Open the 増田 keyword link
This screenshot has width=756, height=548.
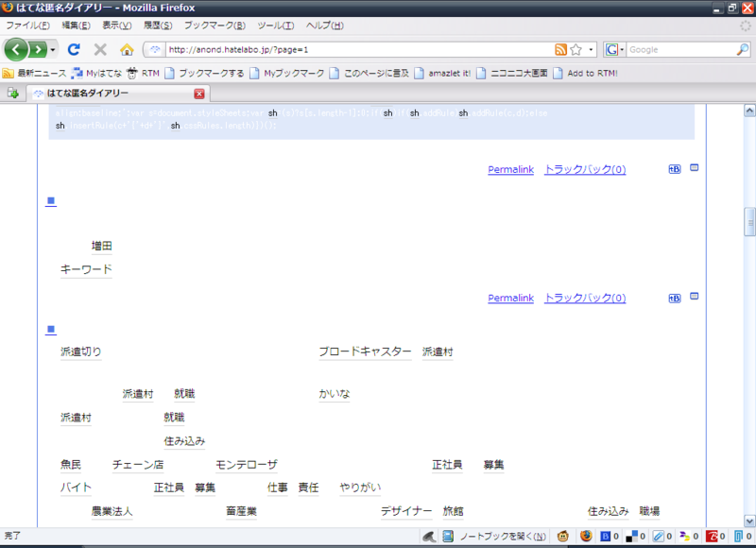[x=102, y=247]
